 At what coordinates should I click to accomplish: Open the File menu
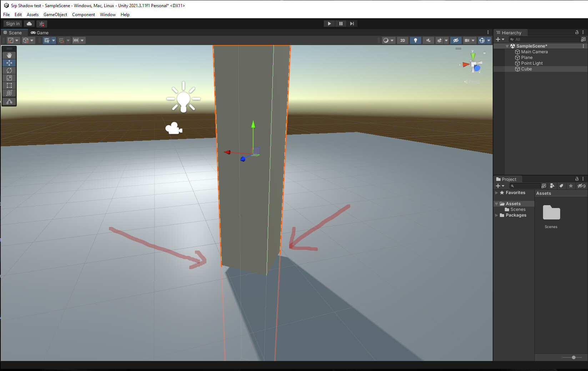pyautogui.click(x=6, y=15)
